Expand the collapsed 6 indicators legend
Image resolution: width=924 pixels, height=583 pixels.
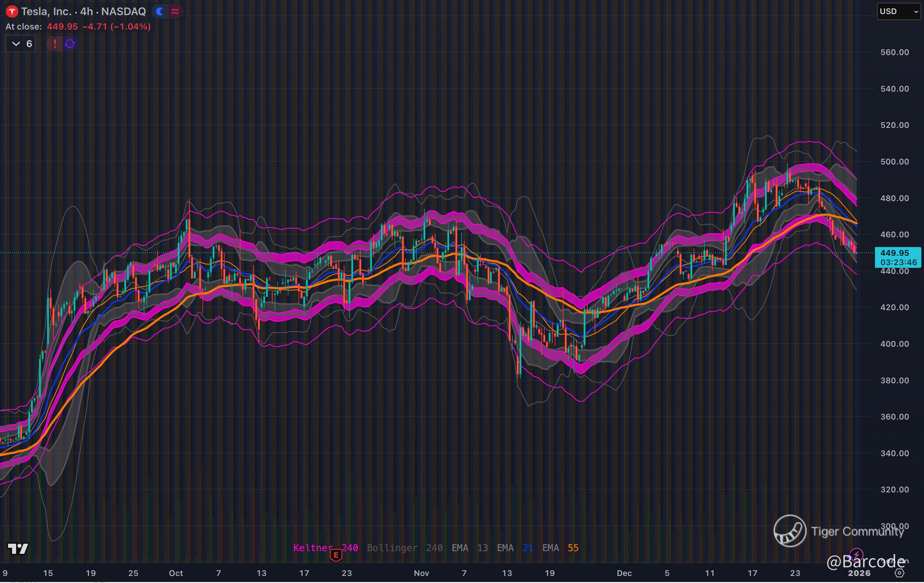[x=21, y=44]
